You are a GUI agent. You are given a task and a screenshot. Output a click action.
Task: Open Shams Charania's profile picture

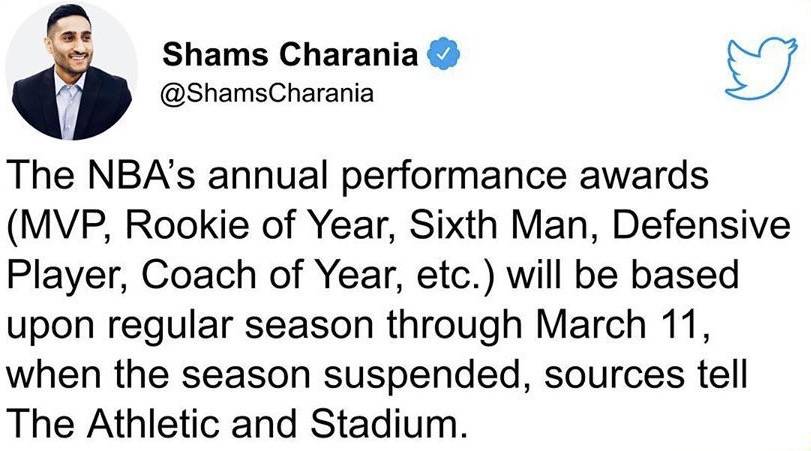click(x=71, y=71)
